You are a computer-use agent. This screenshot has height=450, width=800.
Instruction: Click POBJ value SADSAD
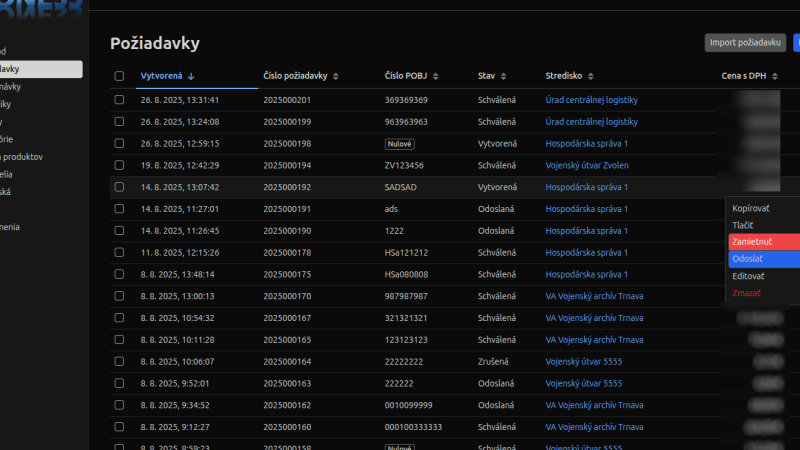pos(401,187)
